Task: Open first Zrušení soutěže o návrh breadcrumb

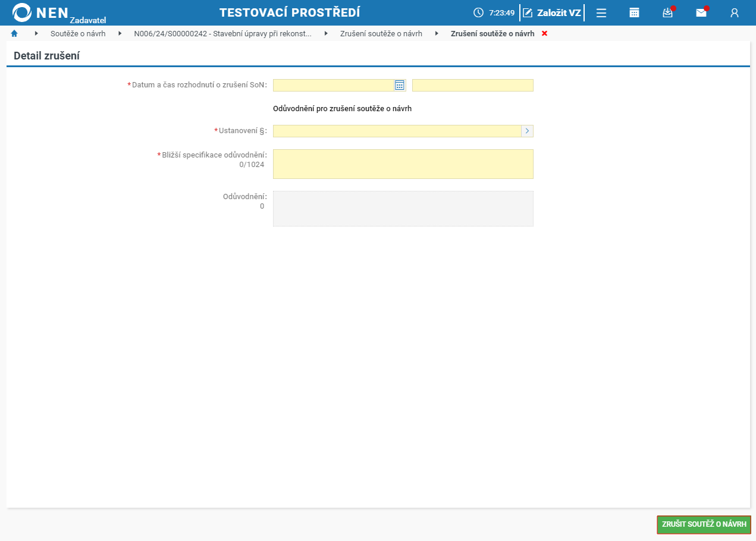Action: (x=381, y=33)
